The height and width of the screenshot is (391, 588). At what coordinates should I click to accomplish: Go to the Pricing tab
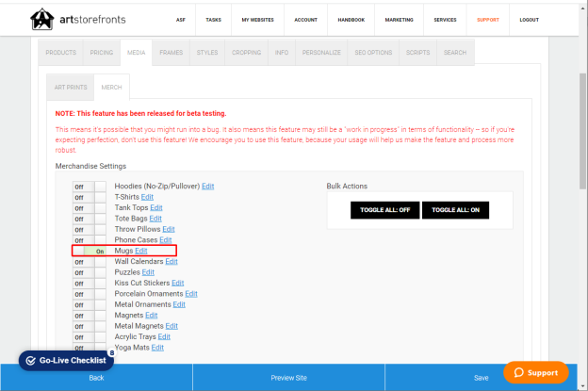coord(101,53)
